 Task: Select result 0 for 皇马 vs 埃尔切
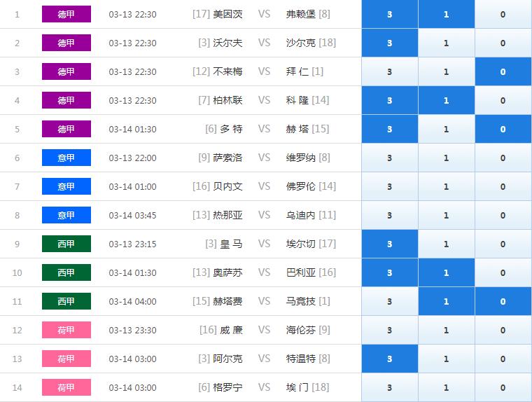(503, 244)
